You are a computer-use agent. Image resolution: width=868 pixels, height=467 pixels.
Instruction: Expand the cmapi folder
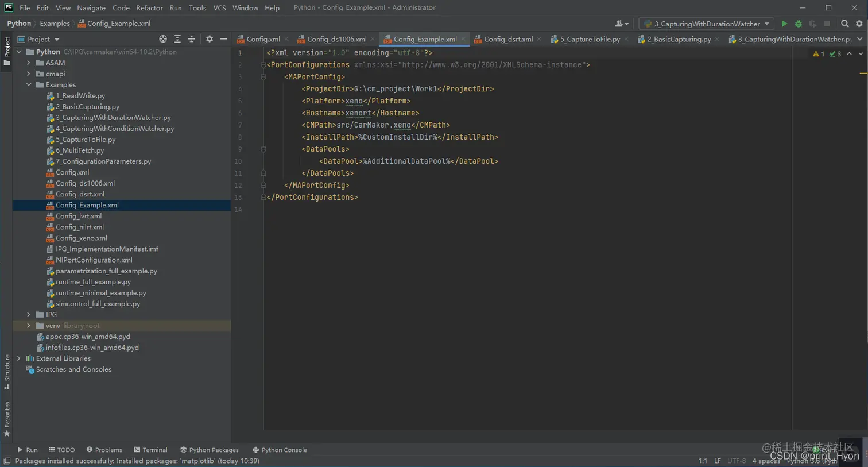click(x=29, y=74)
